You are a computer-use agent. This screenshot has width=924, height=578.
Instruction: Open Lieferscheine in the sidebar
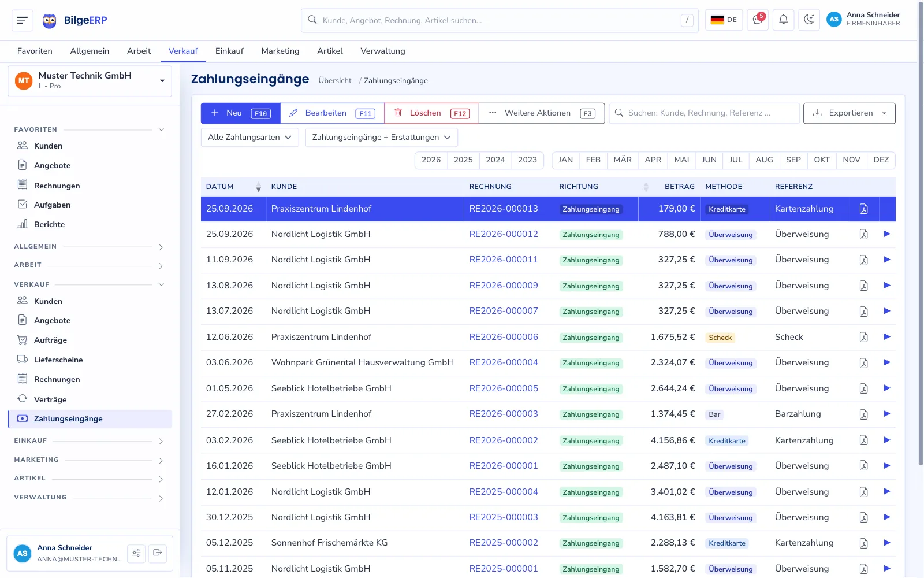click(x=58, y=360)
